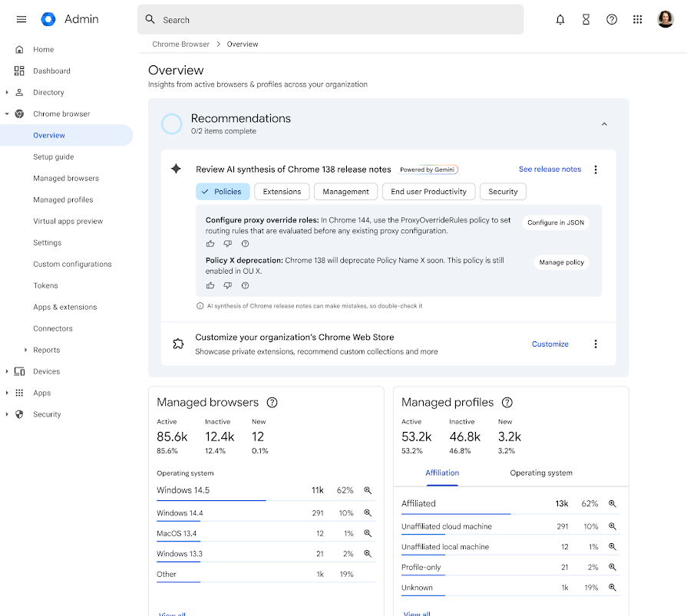Viewport: 687px width, 616px height.
Task: Zoom into Unknown row
Action: click(613, 588)
